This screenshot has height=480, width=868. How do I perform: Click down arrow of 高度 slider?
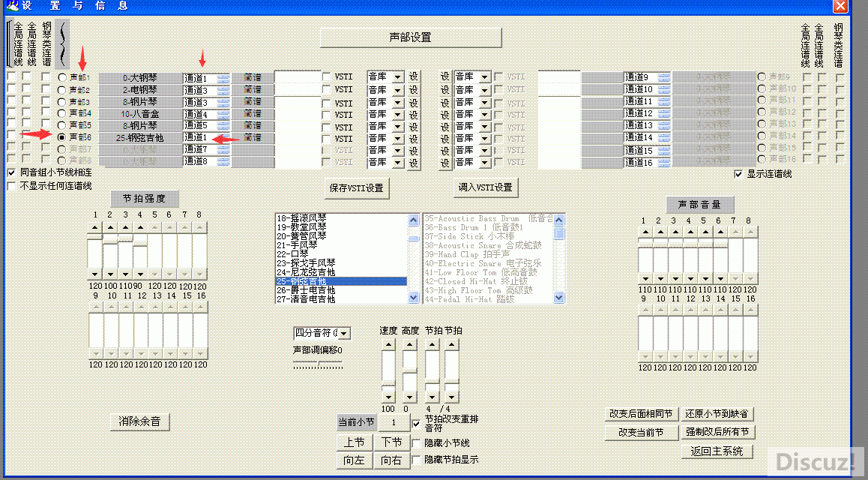click(410, 397)
